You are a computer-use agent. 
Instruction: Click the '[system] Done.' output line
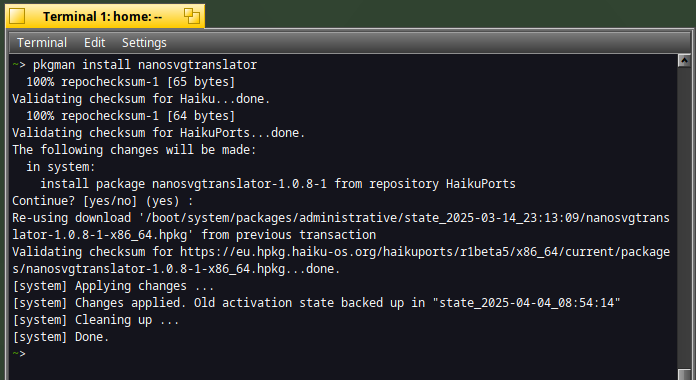[60, 337]
